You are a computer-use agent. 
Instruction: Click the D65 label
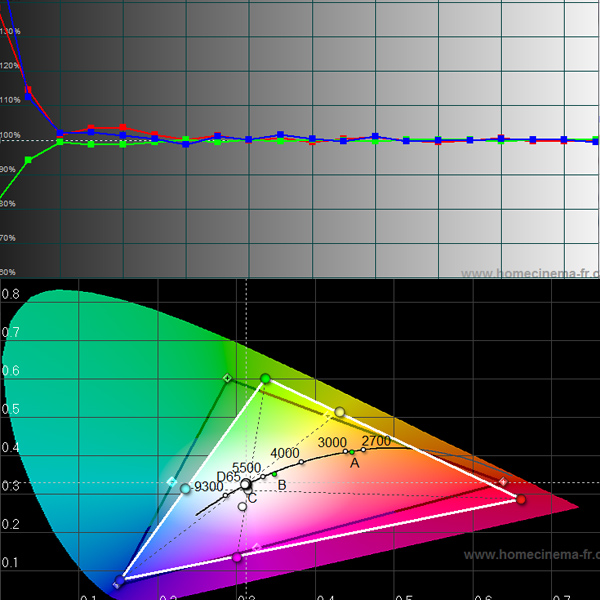228,477
